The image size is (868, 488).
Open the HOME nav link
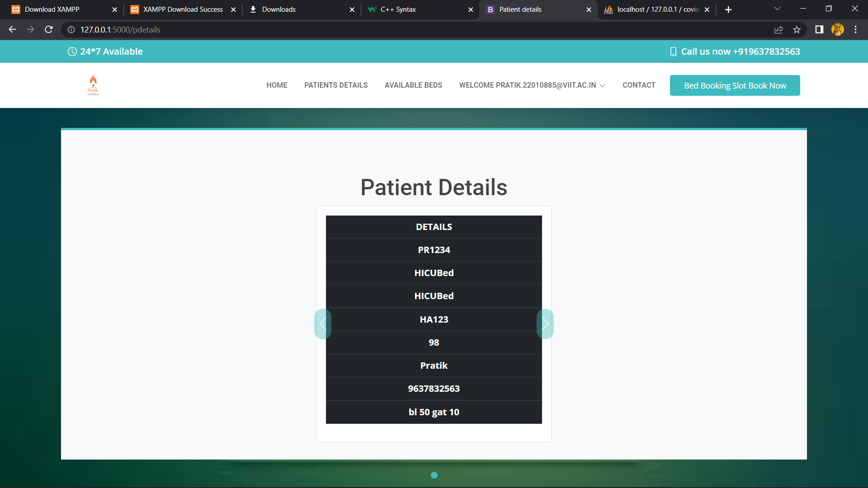pos(277,85)
